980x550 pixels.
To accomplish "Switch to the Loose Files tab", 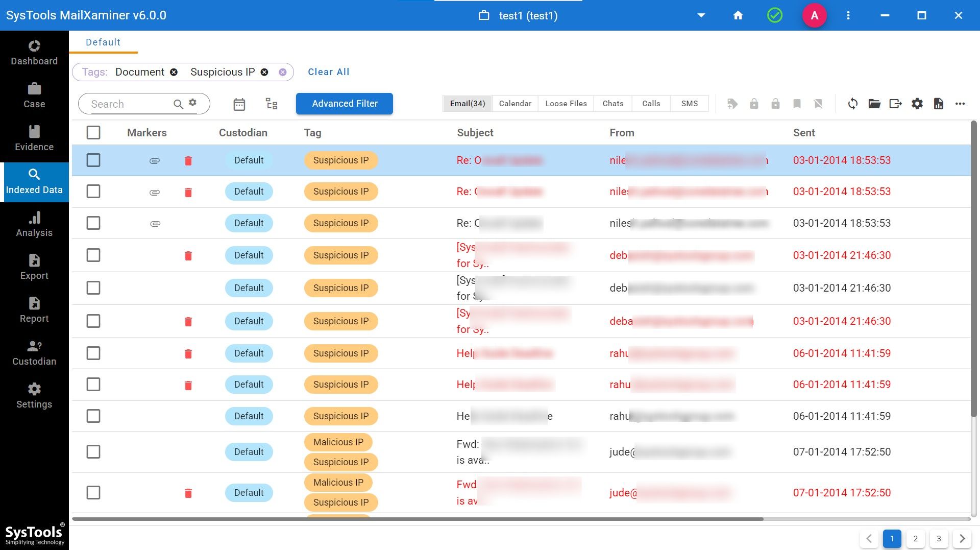I will [x=566, y=104].
